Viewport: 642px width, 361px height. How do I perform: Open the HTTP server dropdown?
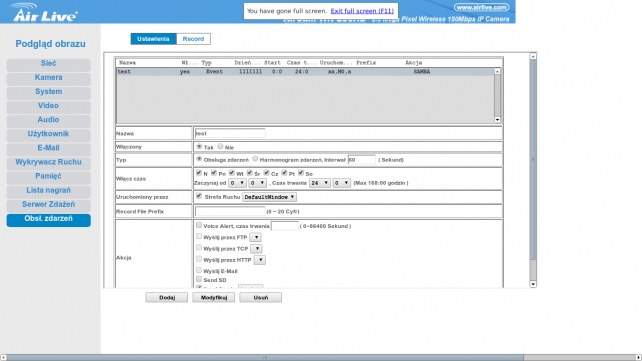point(260,260)
